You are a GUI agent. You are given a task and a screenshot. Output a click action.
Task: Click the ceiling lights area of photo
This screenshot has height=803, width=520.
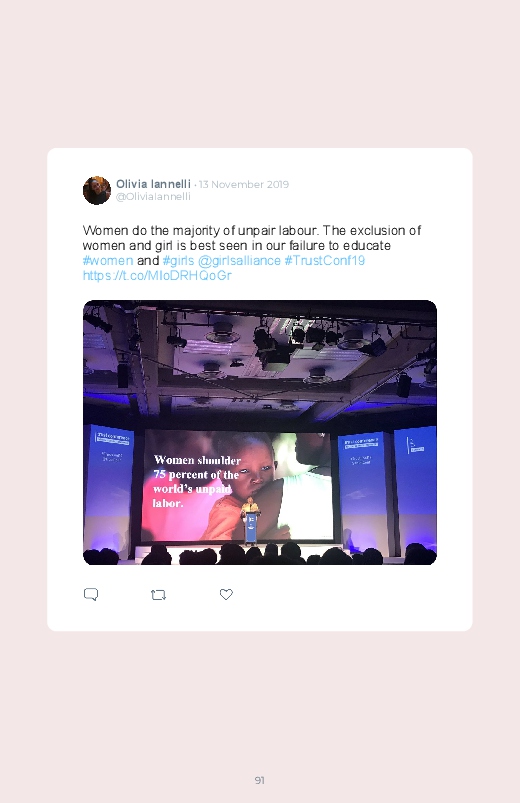pos(260,353)
